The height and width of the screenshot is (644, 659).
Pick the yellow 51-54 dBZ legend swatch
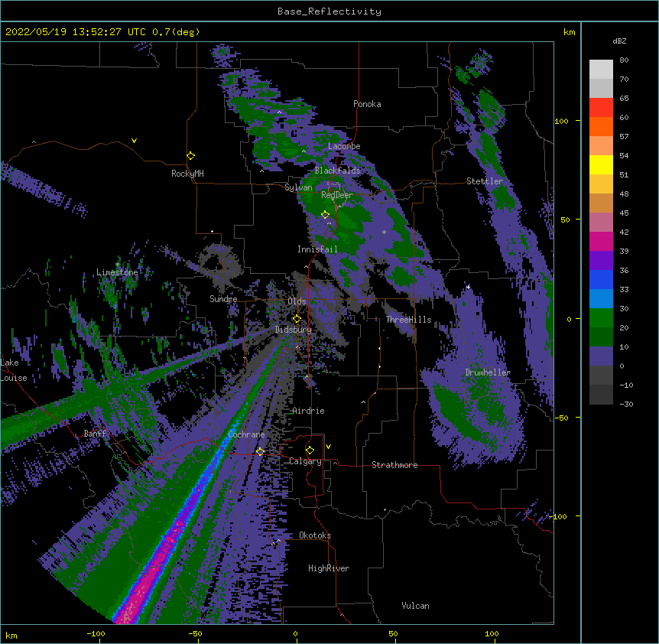[x=601, y=164]
